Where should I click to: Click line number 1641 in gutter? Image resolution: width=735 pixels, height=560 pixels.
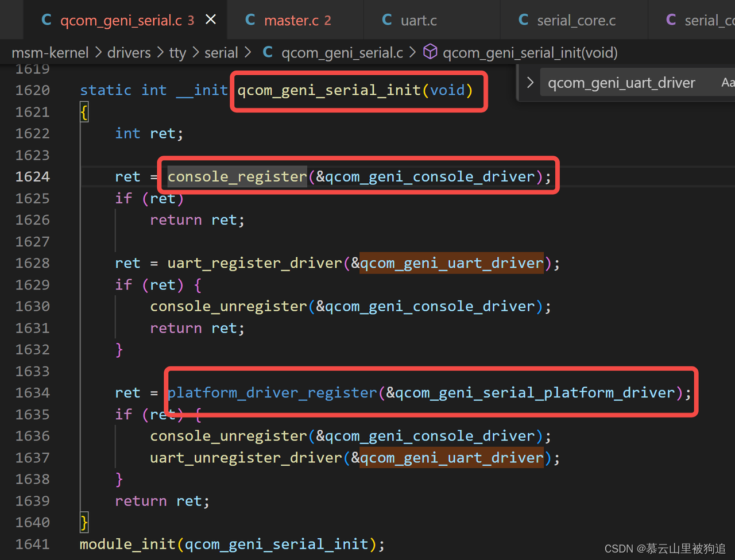33,544
